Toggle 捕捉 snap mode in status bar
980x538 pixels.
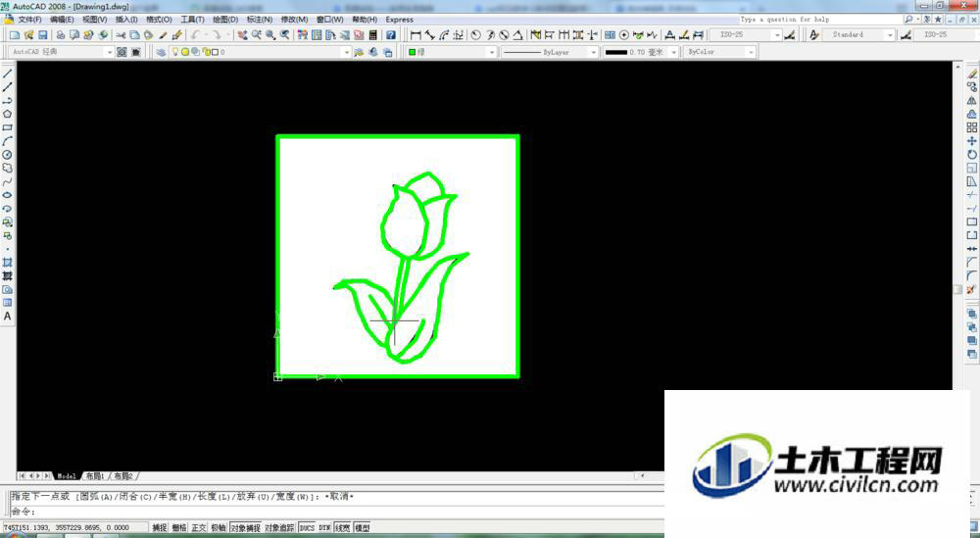160,528
